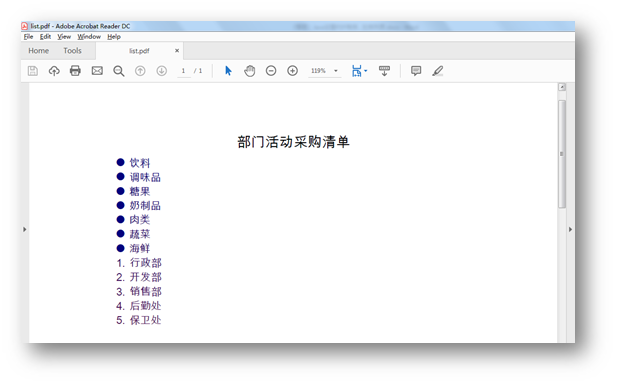Click numbered item 2. 开发部
The image size is (617, 385).
pos(139,277)
